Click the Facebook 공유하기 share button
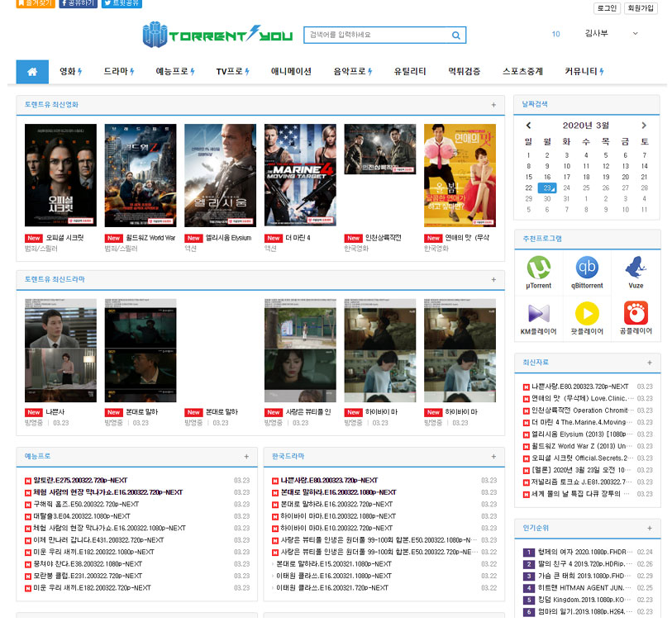 coord(78,3)
